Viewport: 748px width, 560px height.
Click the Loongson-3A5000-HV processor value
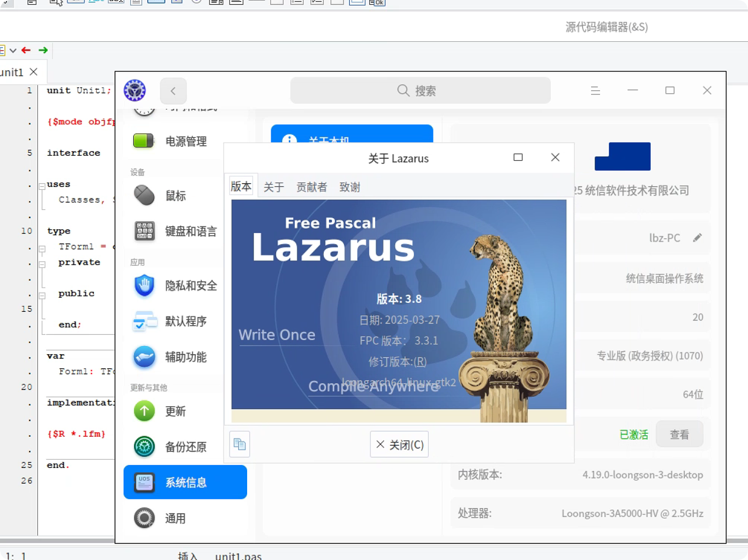point(632,513)
